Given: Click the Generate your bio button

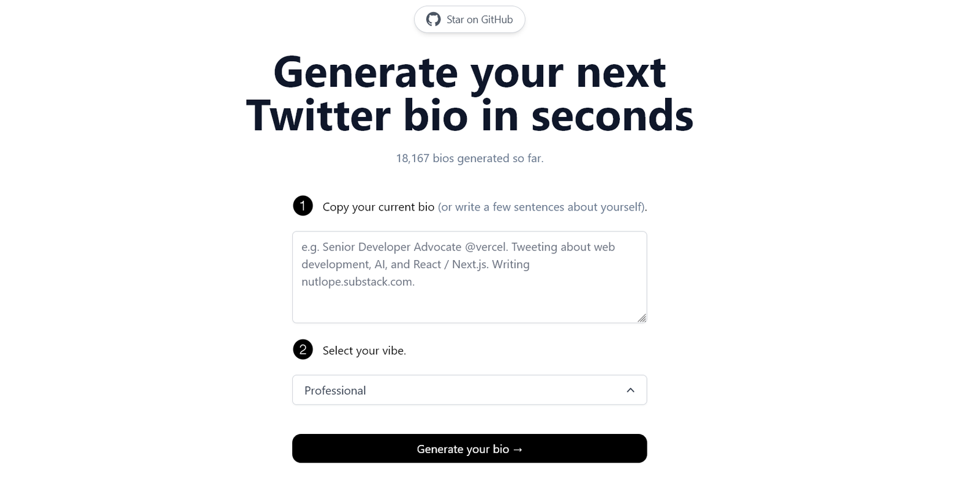Looking at the screenshot, I should click(469, 449).
